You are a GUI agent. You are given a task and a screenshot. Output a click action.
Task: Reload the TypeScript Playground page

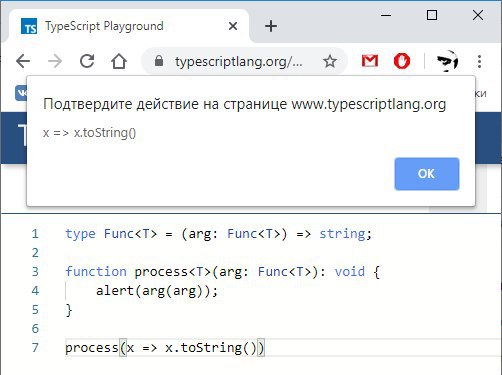click(x=87, y=61)
